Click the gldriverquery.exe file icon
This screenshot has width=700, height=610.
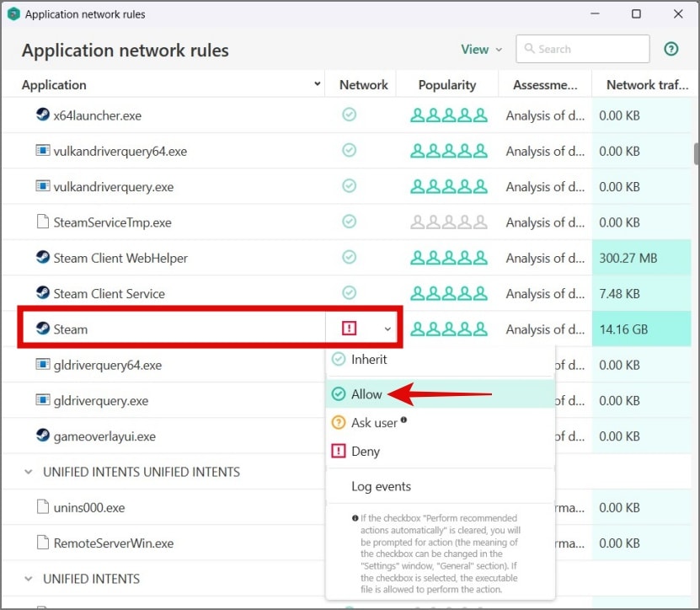tap(42, 399)
